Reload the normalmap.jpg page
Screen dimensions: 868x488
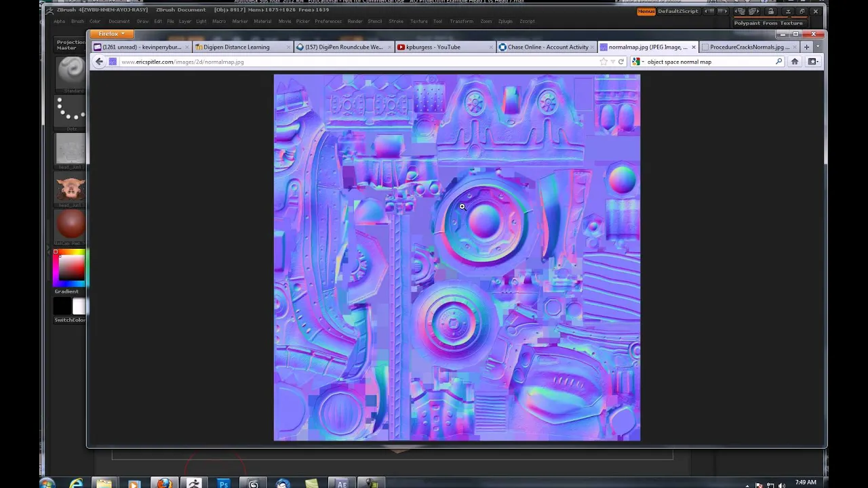click(620, 62)
